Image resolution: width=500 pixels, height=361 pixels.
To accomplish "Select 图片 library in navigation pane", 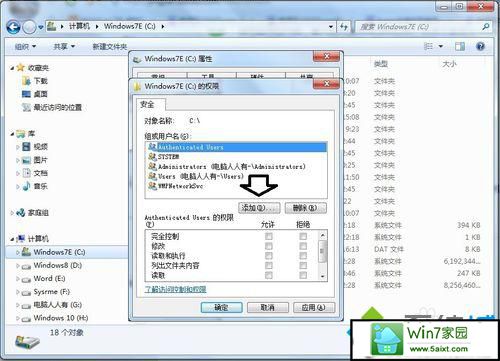I will [41, 160].
